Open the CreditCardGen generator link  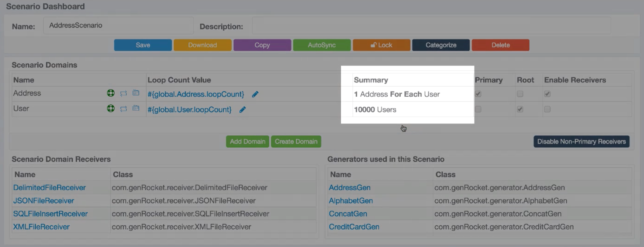(x=354, y=227)
